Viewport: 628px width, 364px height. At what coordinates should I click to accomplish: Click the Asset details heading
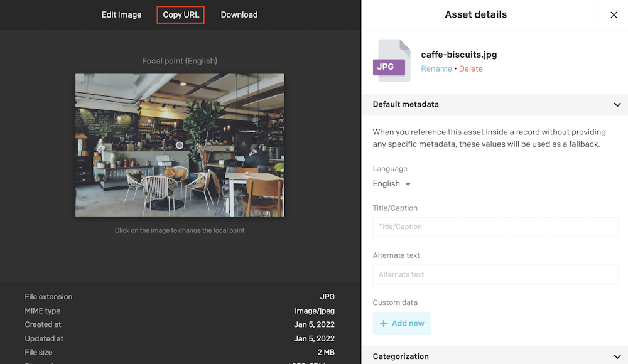475,14
